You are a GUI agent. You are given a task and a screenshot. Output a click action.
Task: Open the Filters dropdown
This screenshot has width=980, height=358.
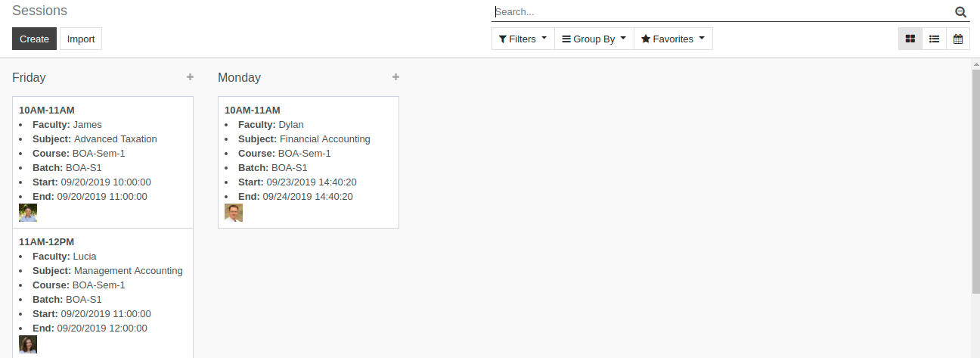(523, 39)
